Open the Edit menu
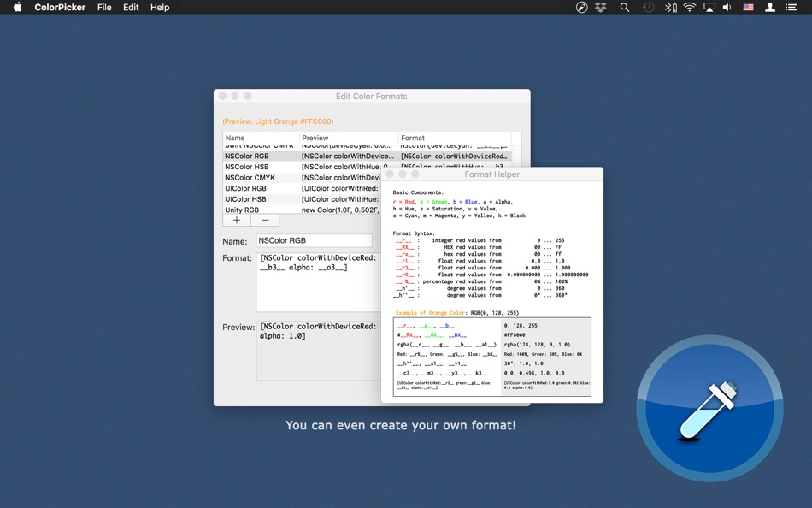 click(x=131, y=7)
